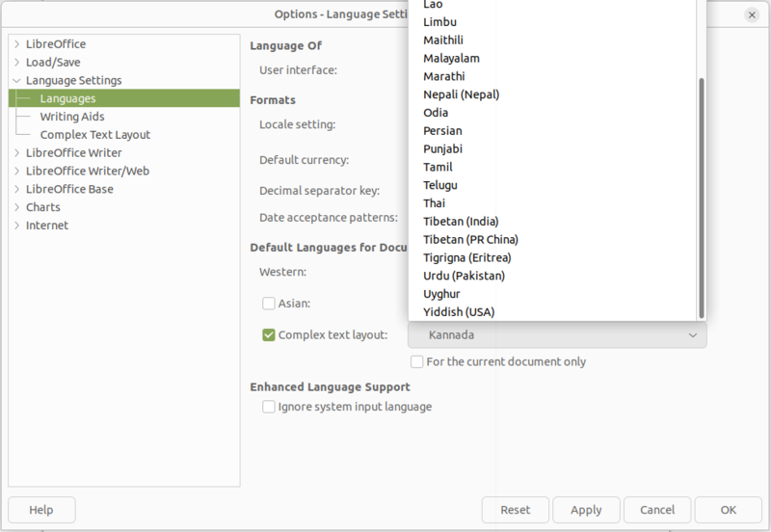The height and width of the screenshot is (532, 771).
Task: Expand the LibreOffice tree node
Action: (x=16, y=44)
